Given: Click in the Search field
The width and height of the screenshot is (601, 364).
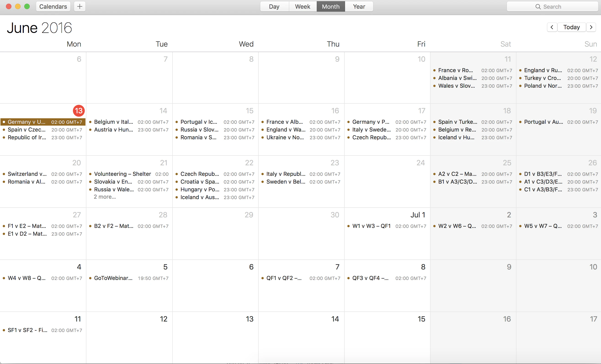Looking at the screenshot, I should [x=561, y=7].
